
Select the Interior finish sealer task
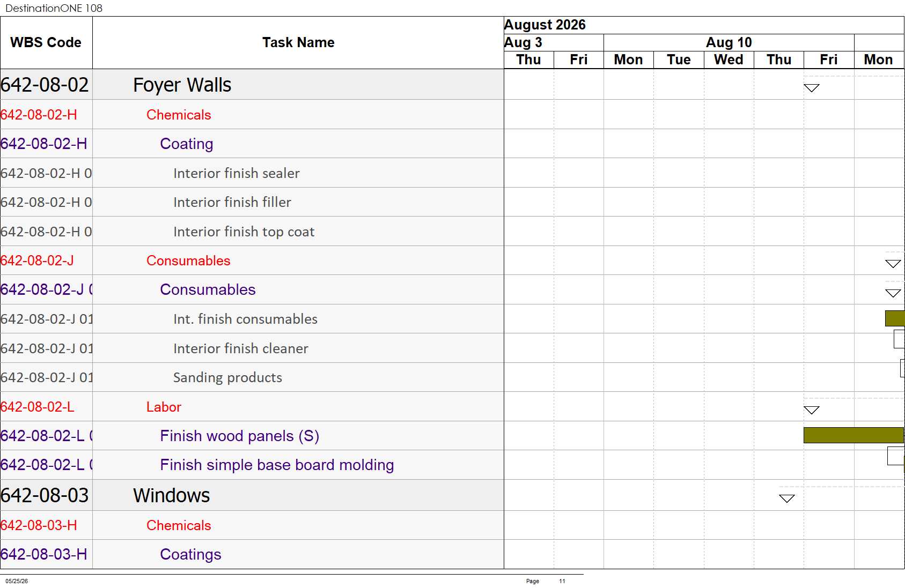[237, 173]
